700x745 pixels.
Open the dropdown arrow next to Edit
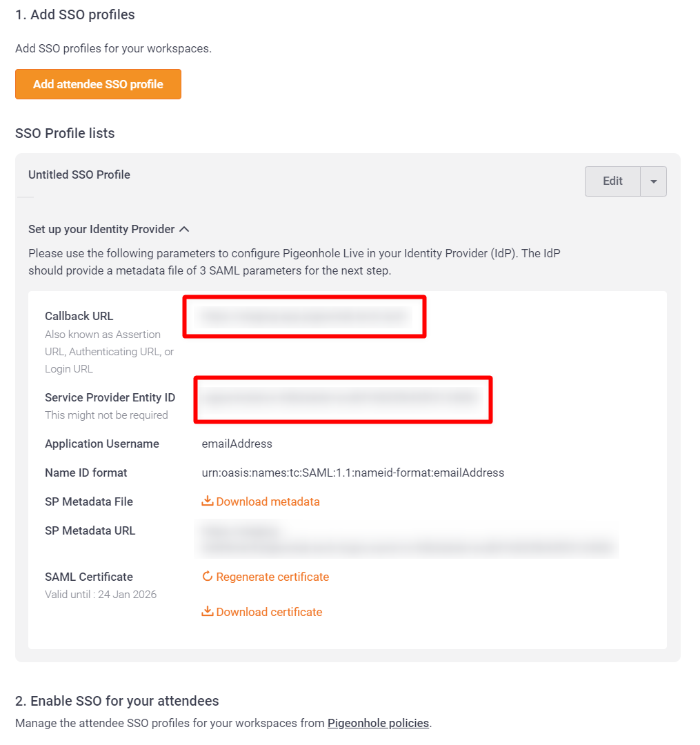tap(654, 181)
